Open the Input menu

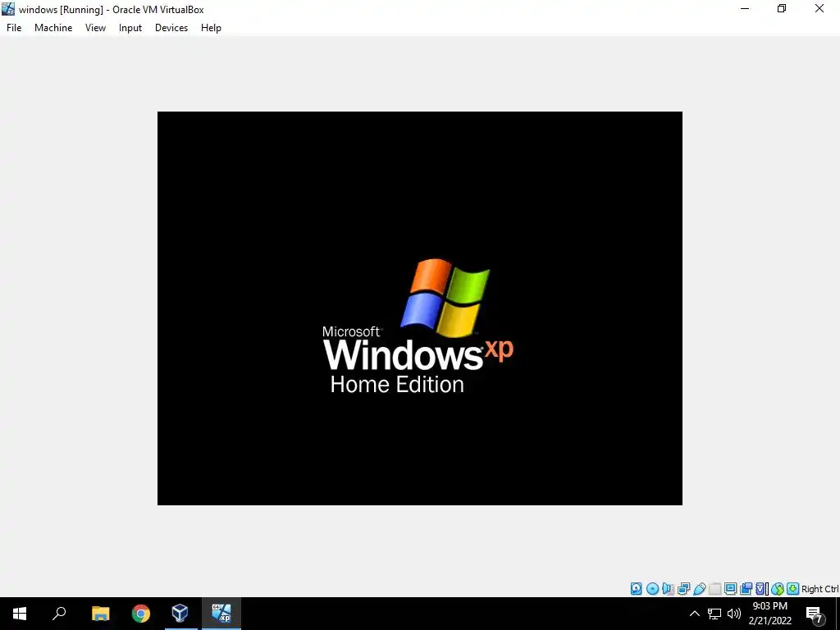point(130,28)
